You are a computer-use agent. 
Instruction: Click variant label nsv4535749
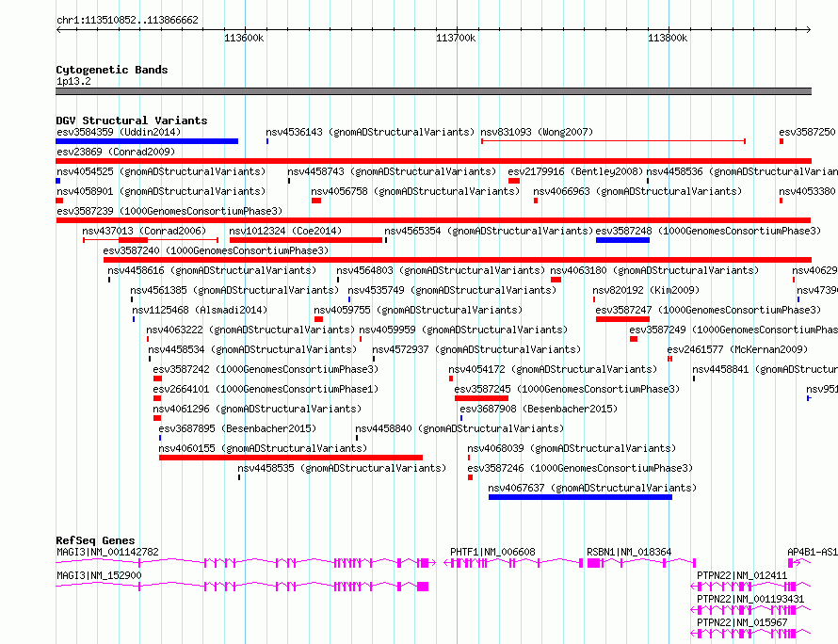click(452, 290)
